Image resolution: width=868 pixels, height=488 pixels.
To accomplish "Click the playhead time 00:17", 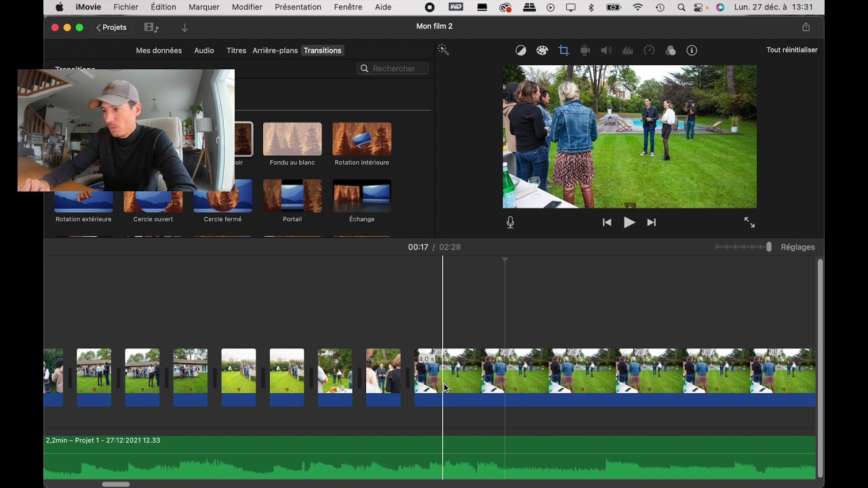I will pos(418,247).
